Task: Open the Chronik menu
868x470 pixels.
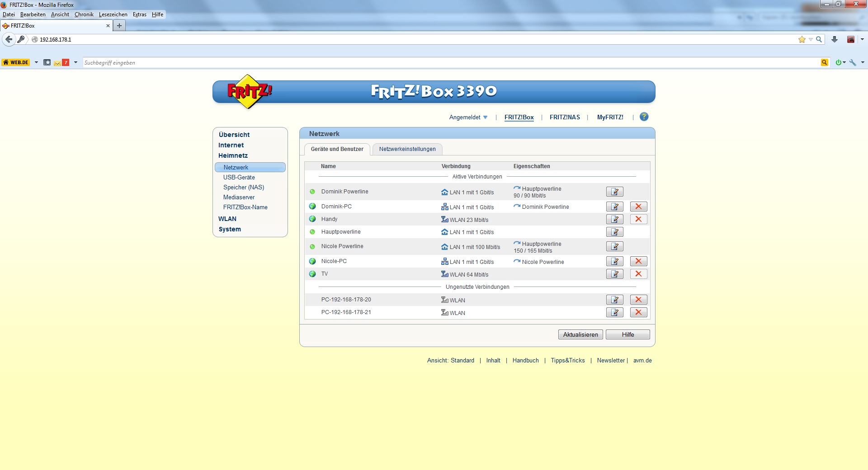Action: [x=84, y=14]
